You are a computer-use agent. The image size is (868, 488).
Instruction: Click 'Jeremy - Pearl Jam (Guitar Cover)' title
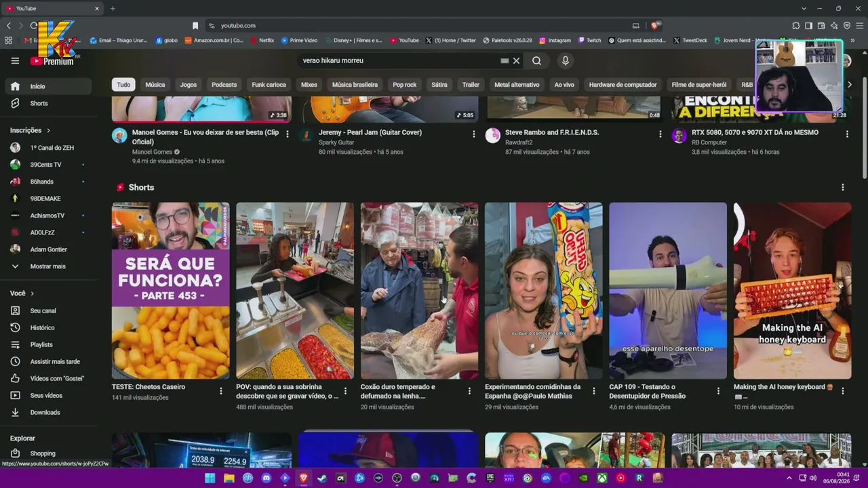tap(370, 132)
